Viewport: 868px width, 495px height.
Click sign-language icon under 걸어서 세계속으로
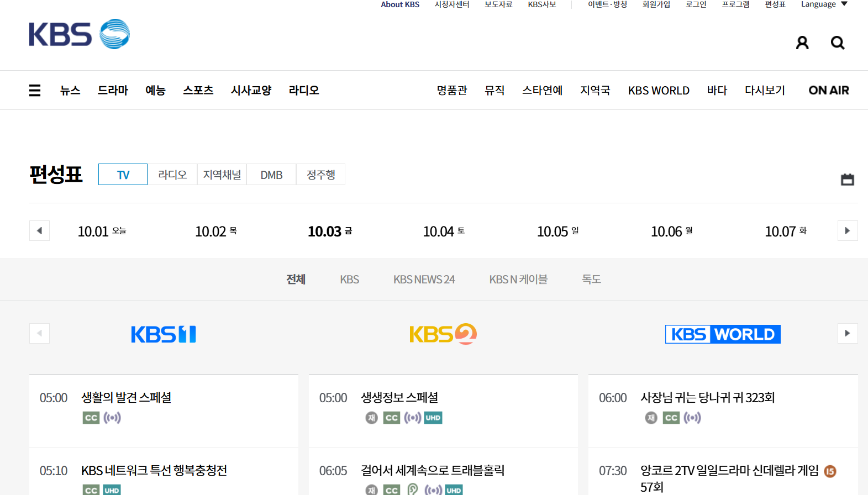(x=413, y=489)
